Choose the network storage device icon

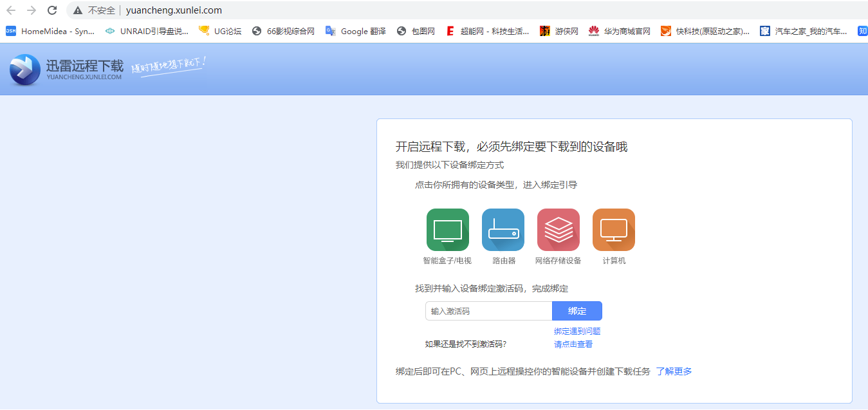[x=558, y=230]
